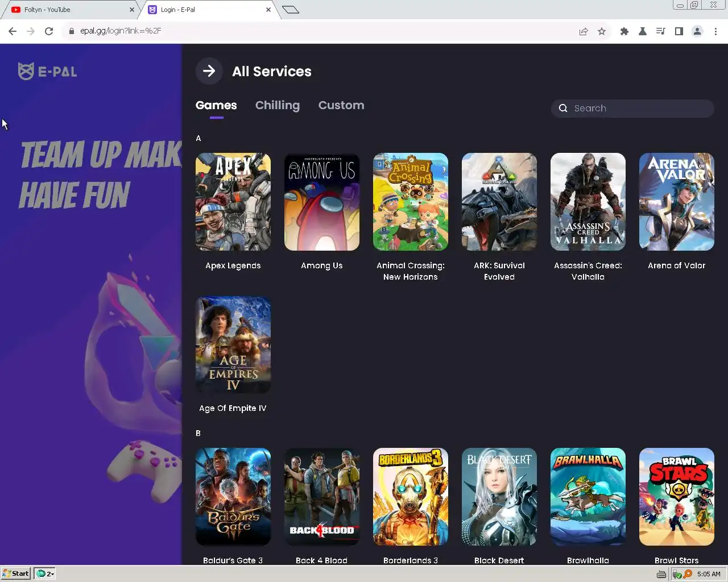The width and height of the screenshot is (728, 582).
Task: Switch to the Chilling tab
Action: coord(278,105)
